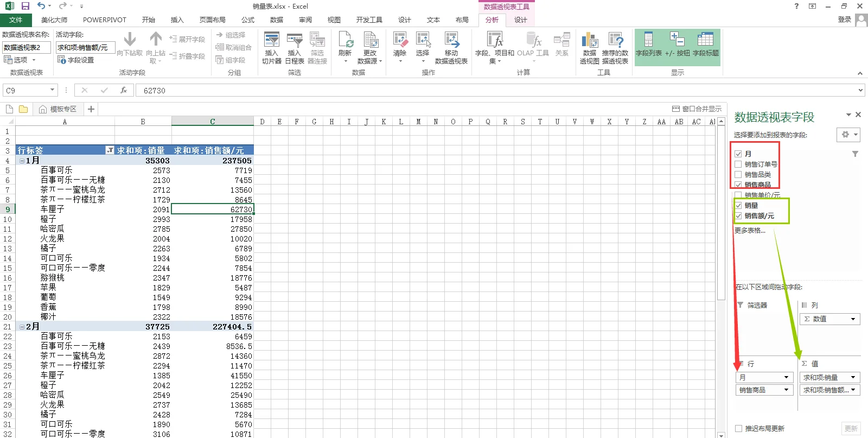
Task: Create a new document tab icon
Action: [x=9, y=109]
